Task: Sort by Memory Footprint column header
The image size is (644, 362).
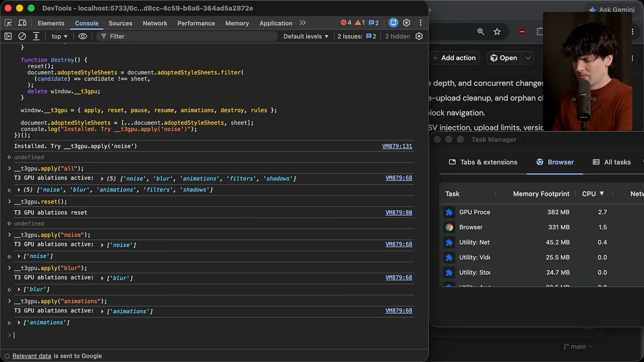Action: 541,194
